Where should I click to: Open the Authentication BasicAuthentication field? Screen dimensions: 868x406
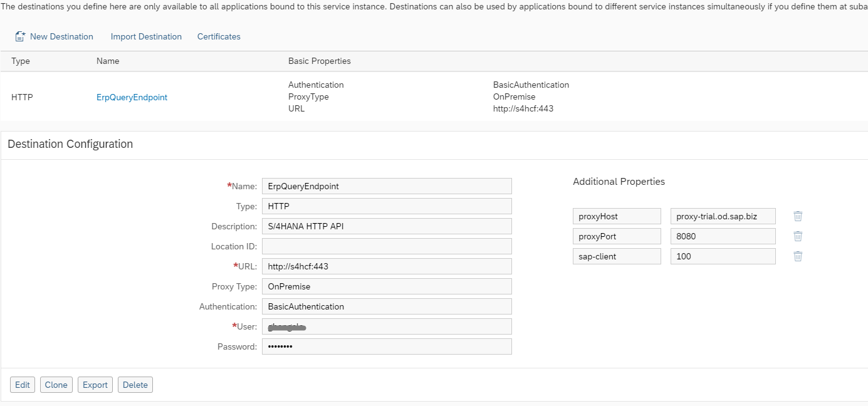click(x=387, y=306)
